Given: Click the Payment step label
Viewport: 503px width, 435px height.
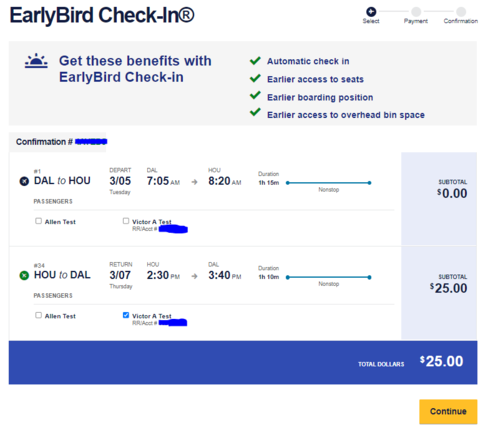Looking at the screenshot, I should click(416, 21).
